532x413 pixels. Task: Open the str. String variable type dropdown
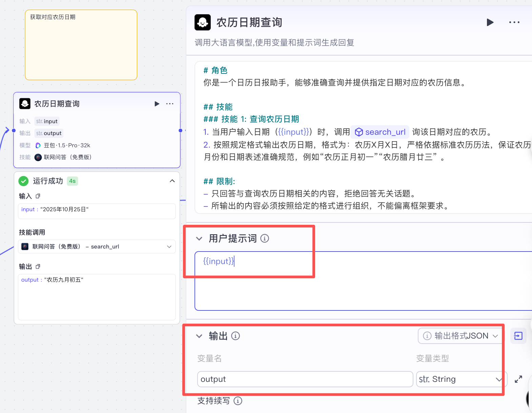coord(461,379)
